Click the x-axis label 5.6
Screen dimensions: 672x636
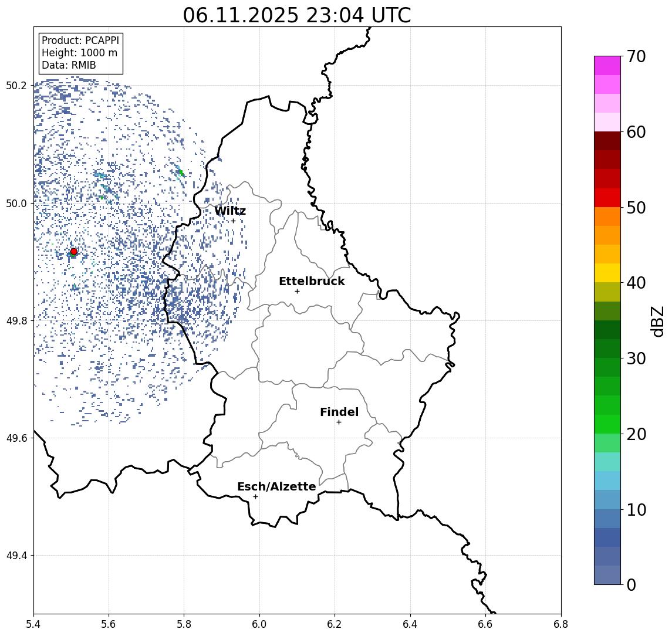click(x=109, y=624)
